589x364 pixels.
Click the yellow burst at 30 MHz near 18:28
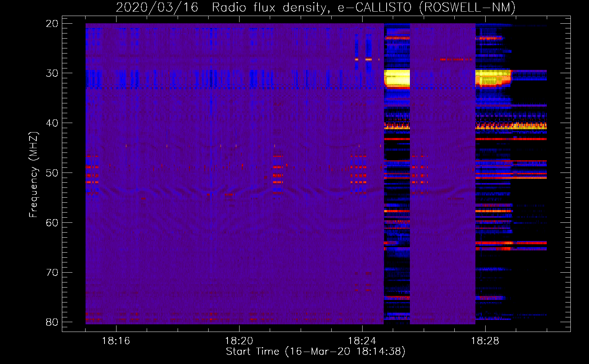coord(493,78)
